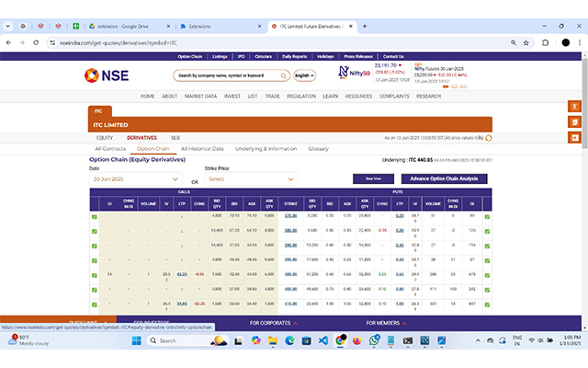Expand the Strike Price Select dropdown
The height and width of the screenshot is (368, 588).
[x=251, y=179]
